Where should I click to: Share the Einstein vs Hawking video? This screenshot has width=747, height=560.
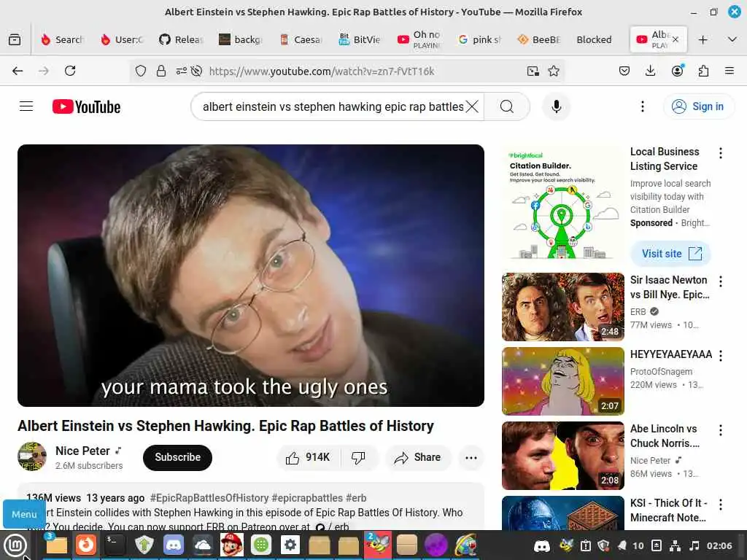pos(417,458)
